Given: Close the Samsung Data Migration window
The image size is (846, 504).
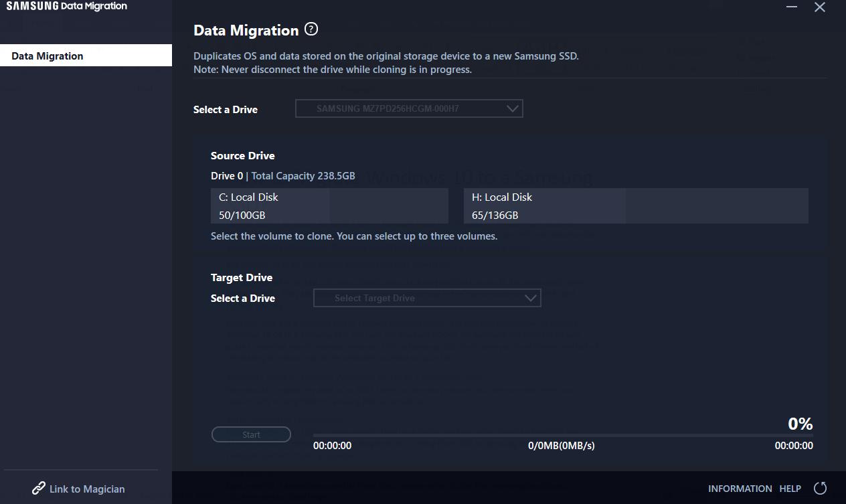Looking at the screenshot, I should tap(820, 7).
